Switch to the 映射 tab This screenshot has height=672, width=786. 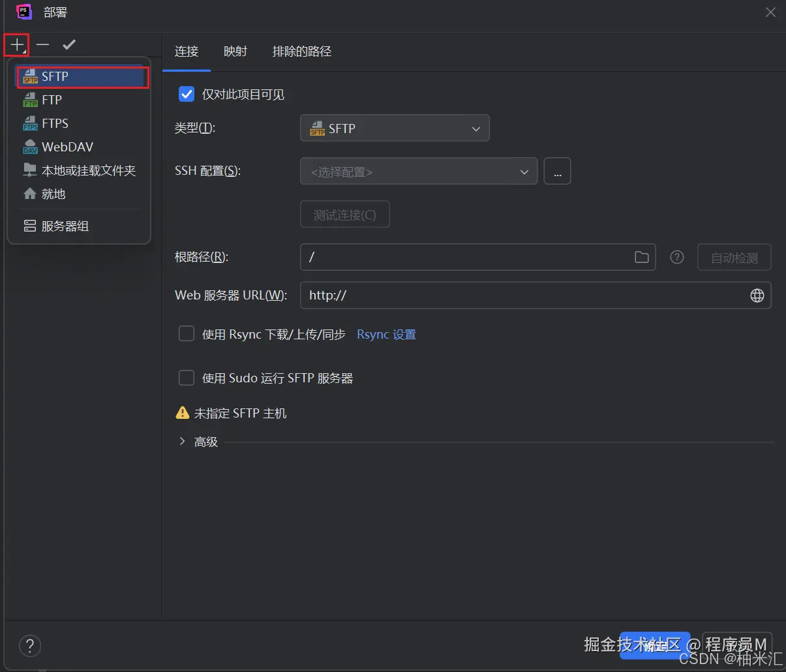point(235,52)
